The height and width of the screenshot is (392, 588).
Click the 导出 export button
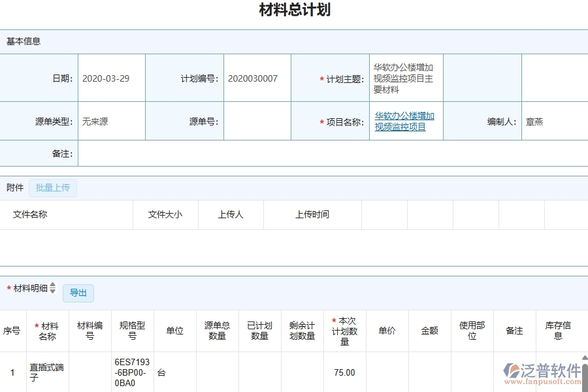coord(78,293)
